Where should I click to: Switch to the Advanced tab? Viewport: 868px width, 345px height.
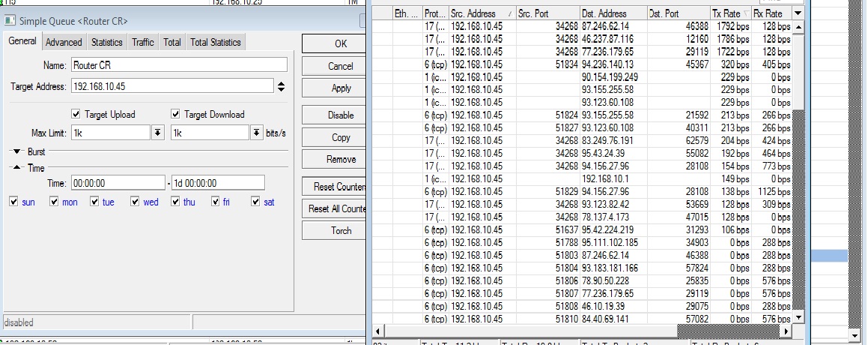[64, 43]
